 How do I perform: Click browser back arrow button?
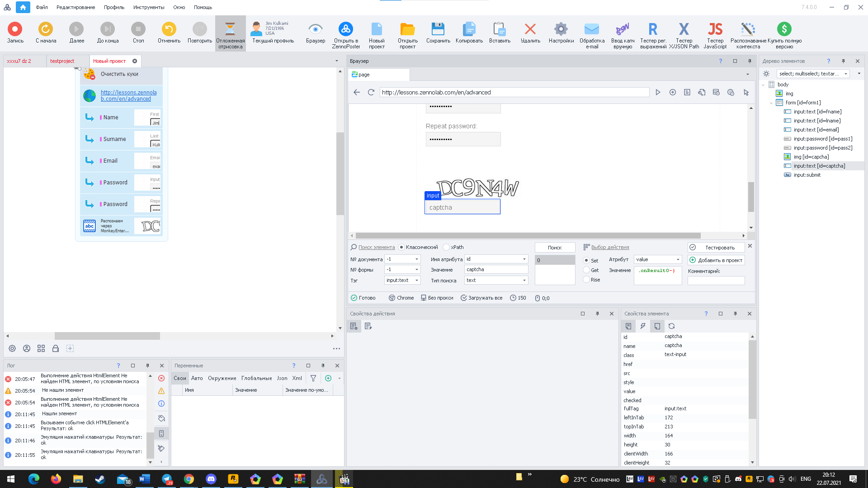(357, 92)
